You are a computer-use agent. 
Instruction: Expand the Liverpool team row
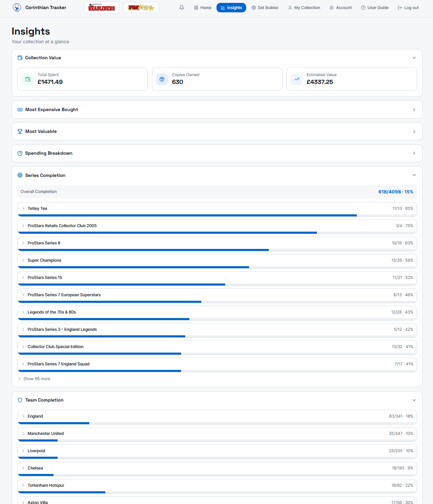[x=217, y=451]
